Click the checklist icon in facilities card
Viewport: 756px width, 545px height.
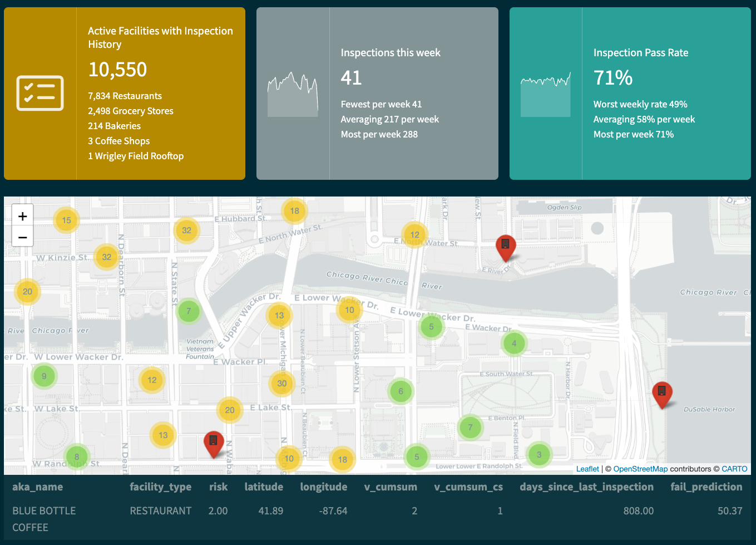40,94
